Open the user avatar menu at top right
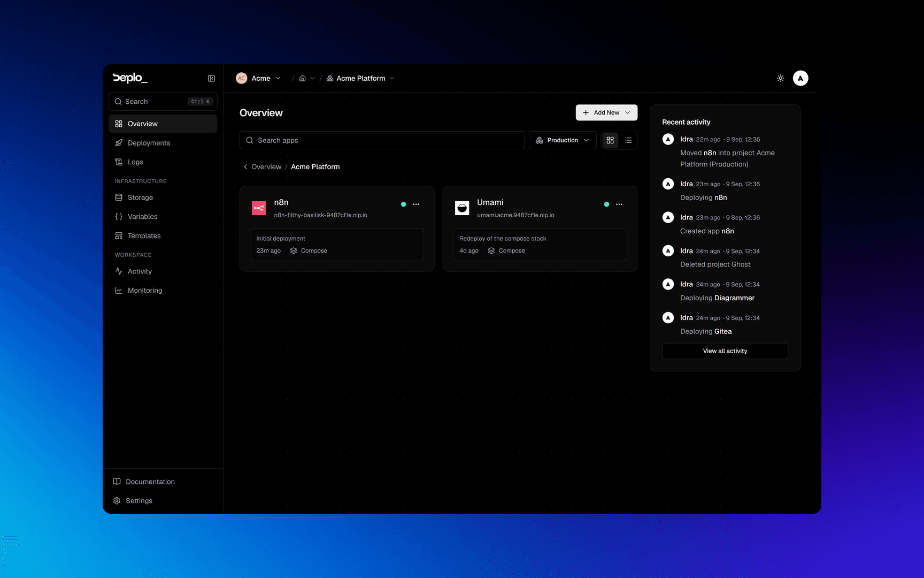The width and height of the screenshot is (924, 578). coord(800,78)
